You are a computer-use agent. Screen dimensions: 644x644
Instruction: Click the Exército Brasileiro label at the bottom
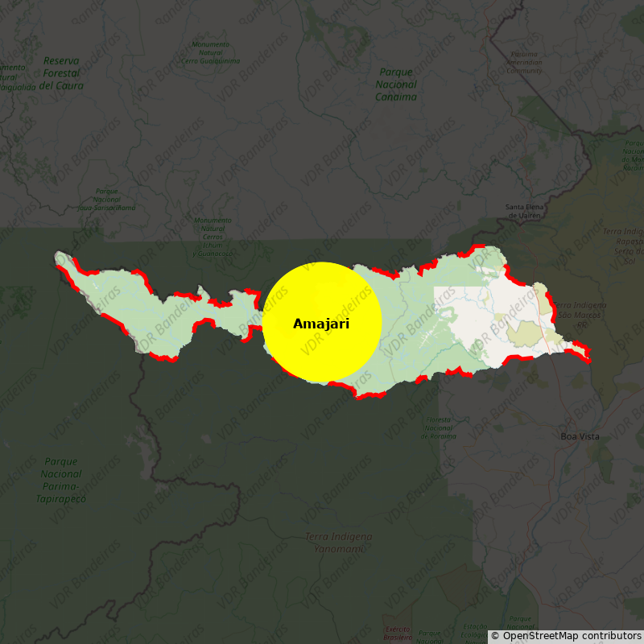pyautogui.click(x=397, y=633)
